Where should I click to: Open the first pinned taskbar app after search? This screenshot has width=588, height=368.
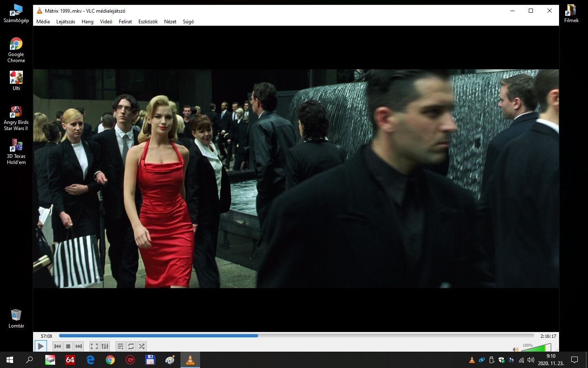50,360
